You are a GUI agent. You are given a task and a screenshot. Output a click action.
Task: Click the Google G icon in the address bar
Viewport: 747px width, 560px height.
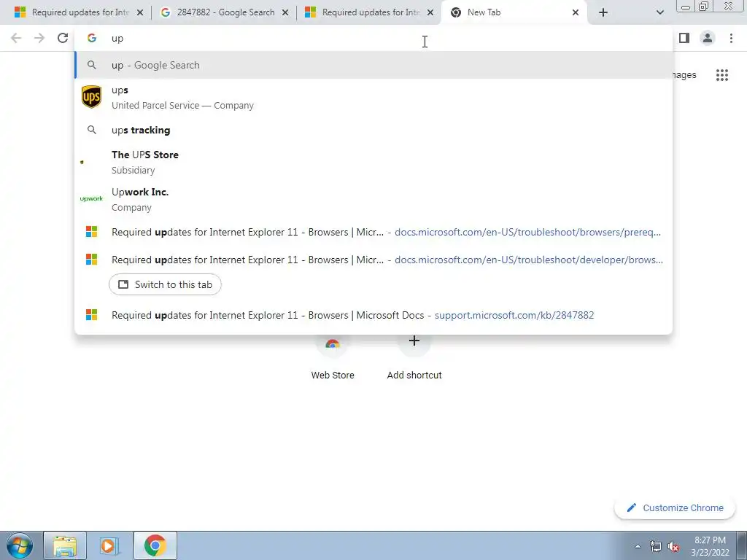point(92,38)
